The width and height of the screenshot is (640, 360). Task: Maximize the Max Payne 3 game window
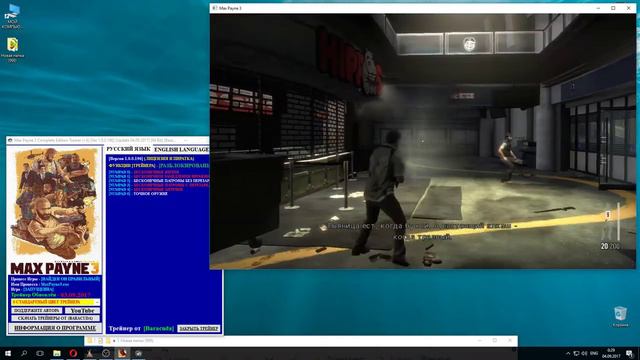tap(613, 8)
